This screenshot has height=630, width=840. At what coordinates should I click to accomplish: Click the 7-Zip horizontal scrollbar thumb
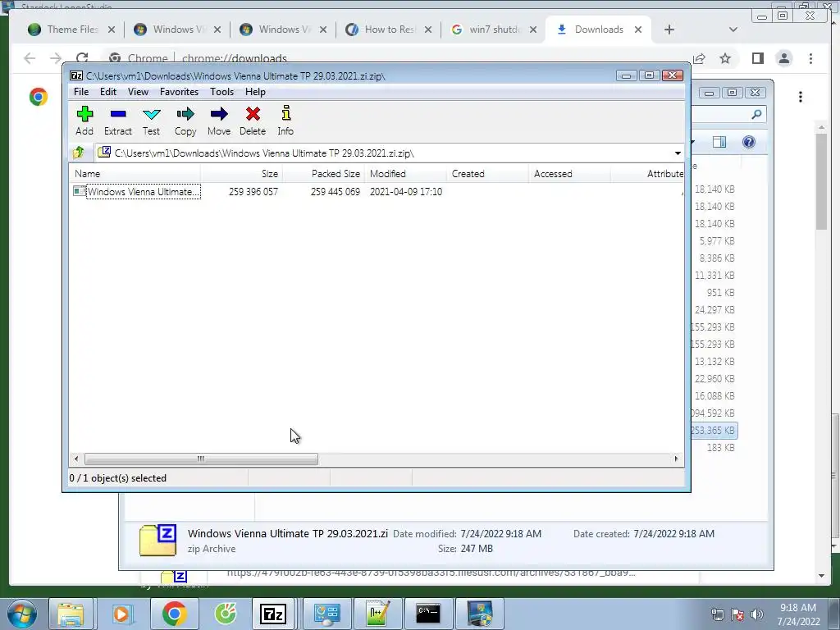pos(201,459)
